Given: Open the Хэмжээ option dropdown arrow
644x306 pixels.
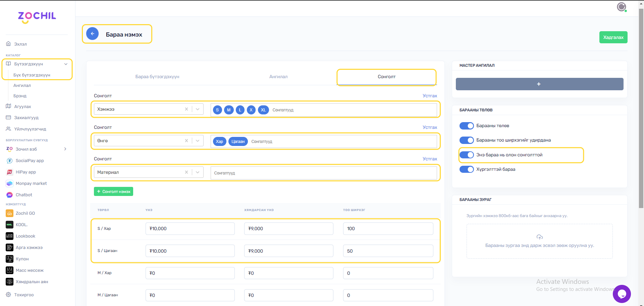Looking at the screenshot, I should [x=198, y=109].
